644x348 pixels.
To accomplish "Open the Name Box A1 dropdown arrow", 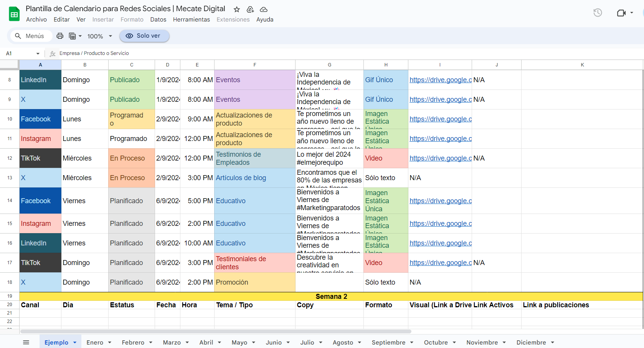I will point(38,53).
